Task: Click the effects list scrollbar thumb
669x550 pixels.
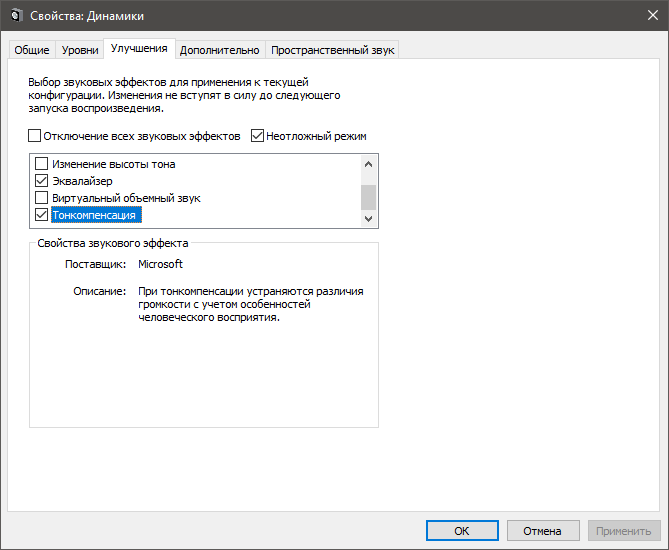Action: tap(368, 196)
